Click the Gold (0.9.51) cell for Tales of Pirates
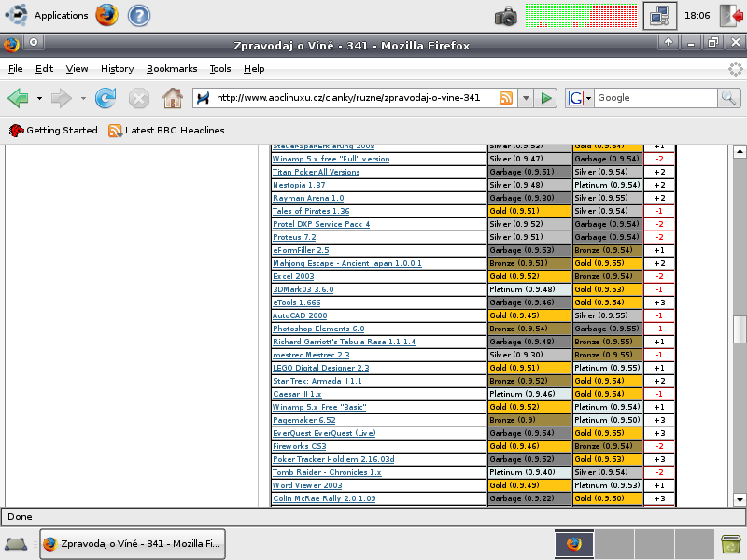Screen dimensions: 747x560 click(x=529, y=211)
